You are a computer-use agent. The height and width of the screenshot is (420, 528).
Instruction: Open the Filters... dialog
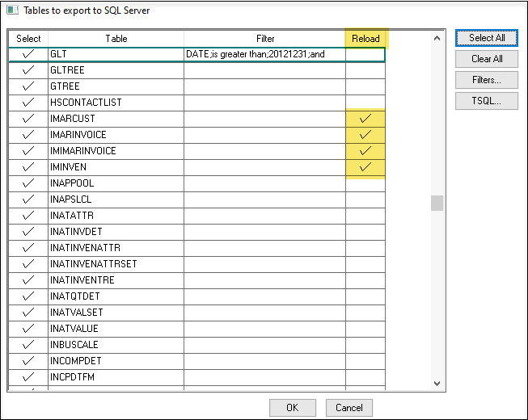486,80
